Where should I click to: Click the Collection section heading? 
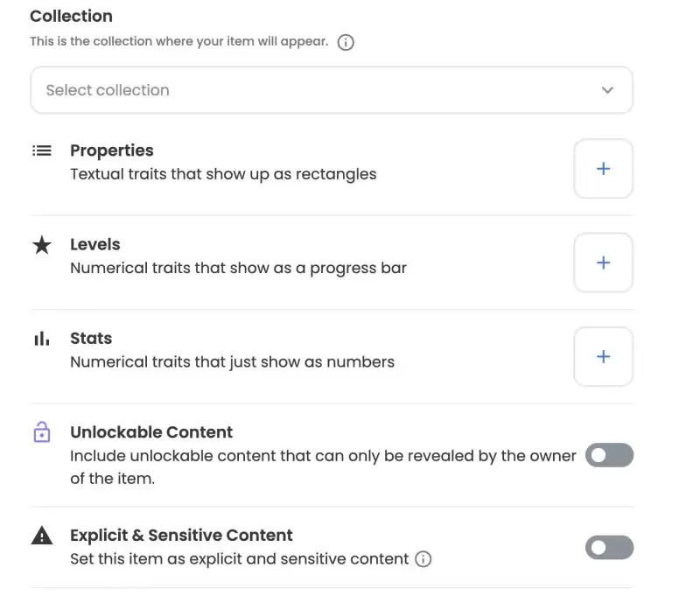[71, 16]
